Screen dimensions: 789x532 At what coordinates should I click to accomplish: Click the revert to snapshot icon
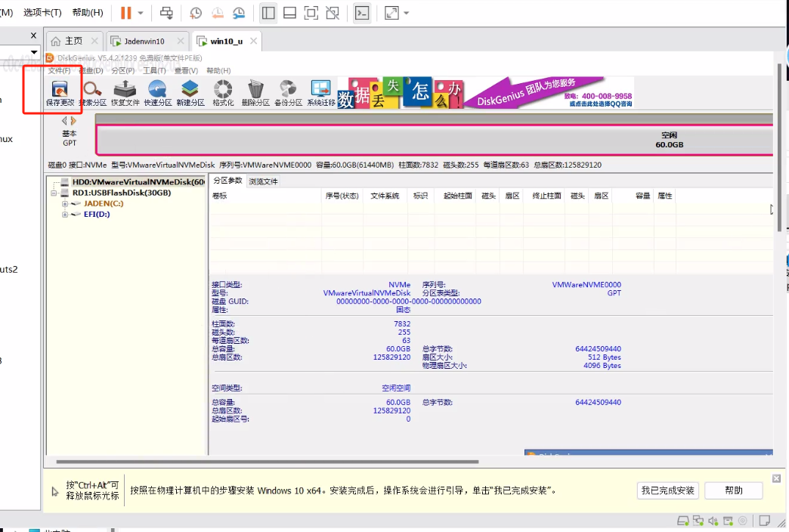[x=218, y=13]
